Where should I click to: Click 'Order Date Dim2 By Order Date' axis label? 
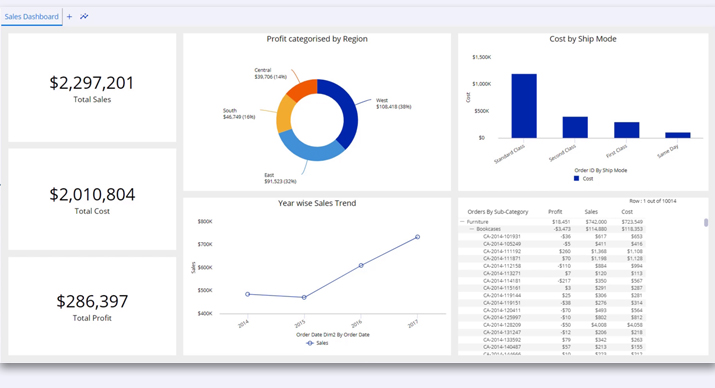(333, 335)
